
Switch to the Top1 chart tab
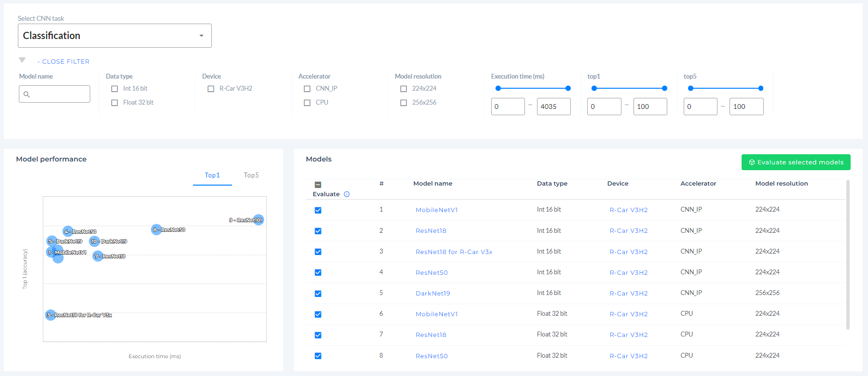pyautogui.click(x=212, y=175)
